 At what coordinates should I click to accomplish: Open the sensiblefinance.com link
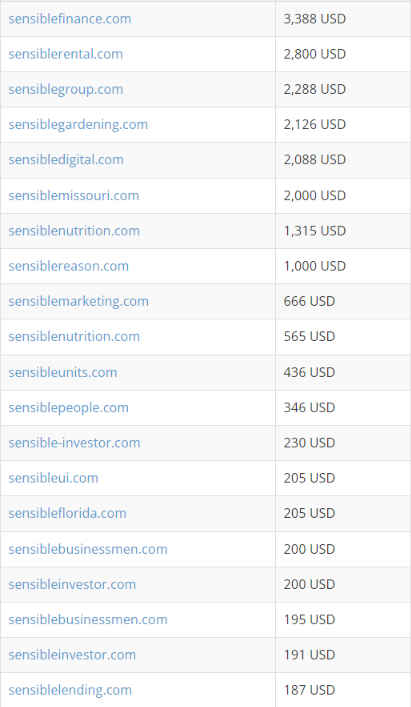click(70, 19)
